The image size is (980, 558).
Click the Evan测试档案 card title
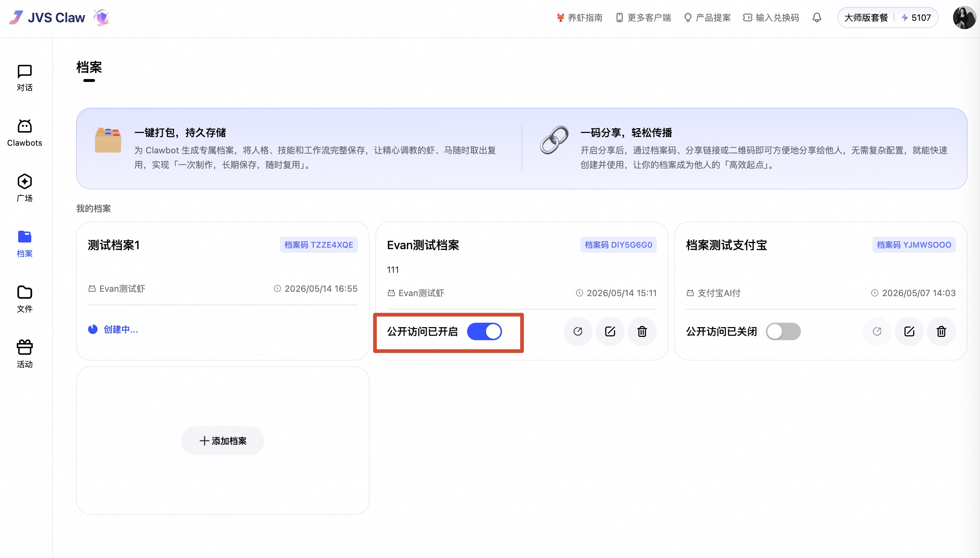[423, 245]
